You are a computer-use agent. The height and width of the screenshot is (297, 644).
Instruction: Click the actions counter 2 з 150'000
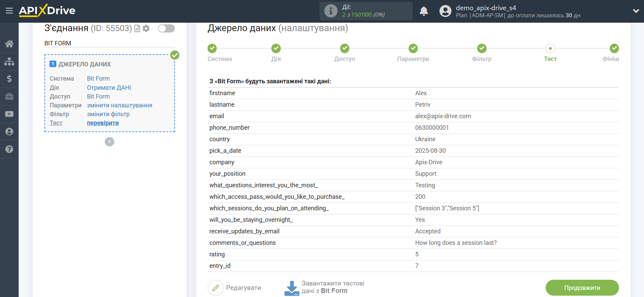(x=363, y=15)
